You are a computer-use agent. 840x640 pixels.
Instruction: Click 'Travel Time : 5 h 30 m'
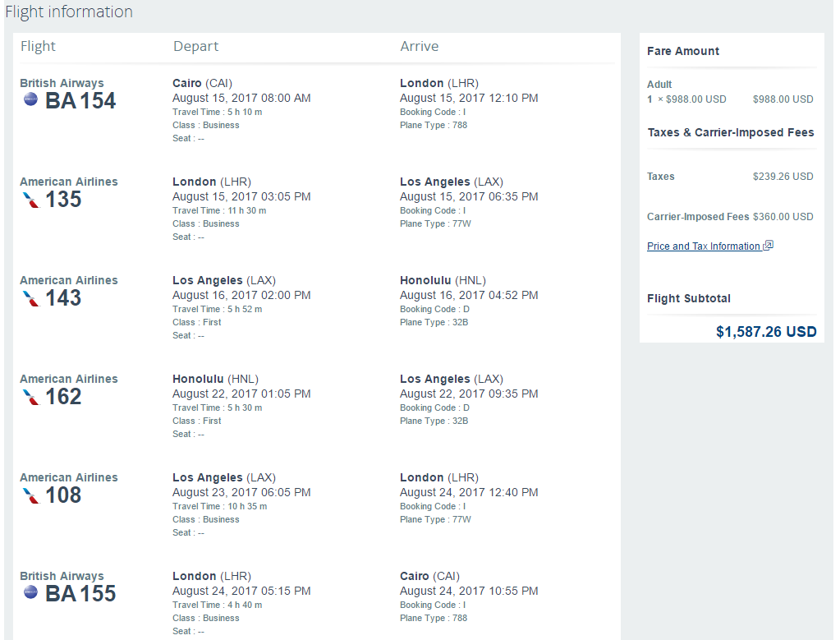218,407
